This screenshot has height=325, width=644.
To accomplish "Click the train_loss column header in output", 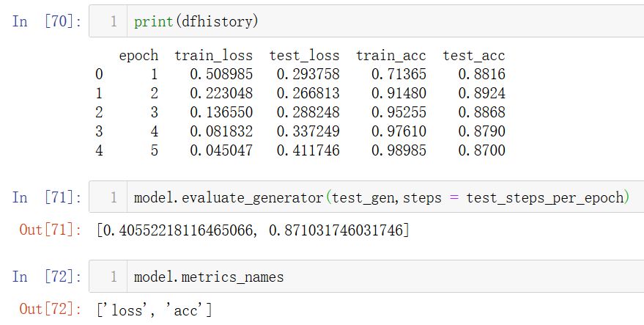I will click(213, 56).
